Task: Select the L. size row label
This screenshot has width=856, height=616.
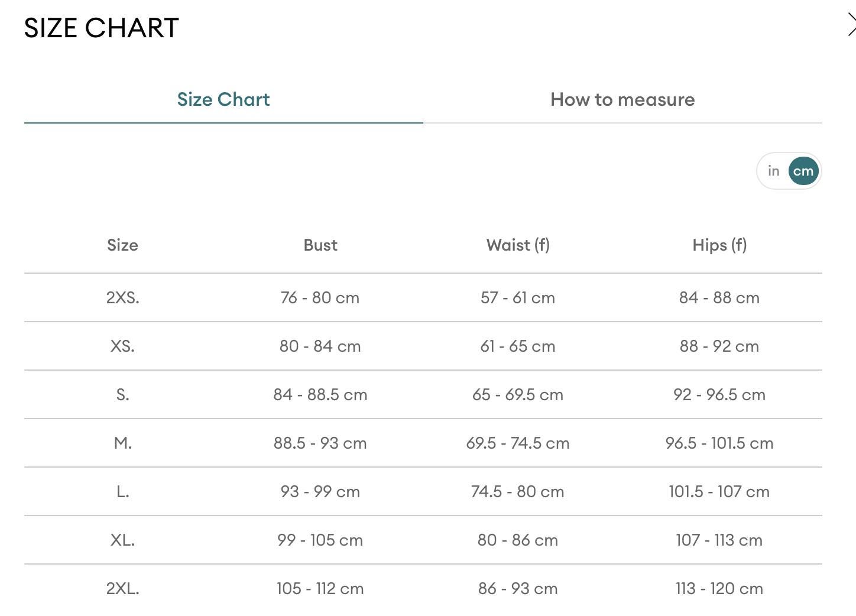Action: 122,492
